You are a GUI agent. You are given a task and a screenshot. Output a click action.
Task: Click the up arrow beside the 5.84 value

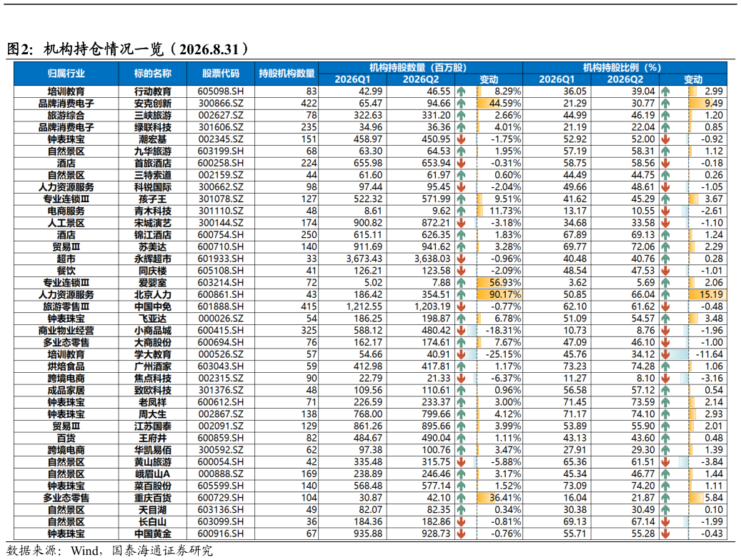(665, 498)
